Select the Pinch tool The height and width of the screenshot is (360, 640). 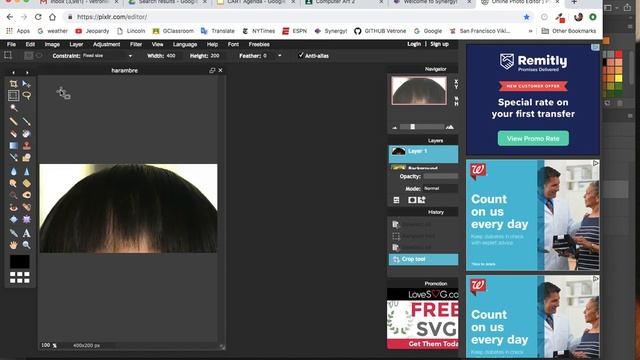(27, 219)
